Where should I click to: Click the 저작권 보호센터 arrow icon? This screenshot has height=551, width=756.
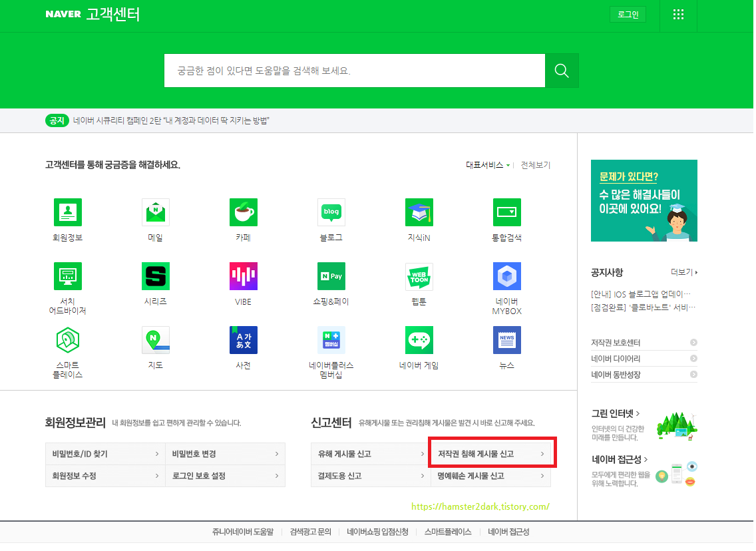pos(693,343)
